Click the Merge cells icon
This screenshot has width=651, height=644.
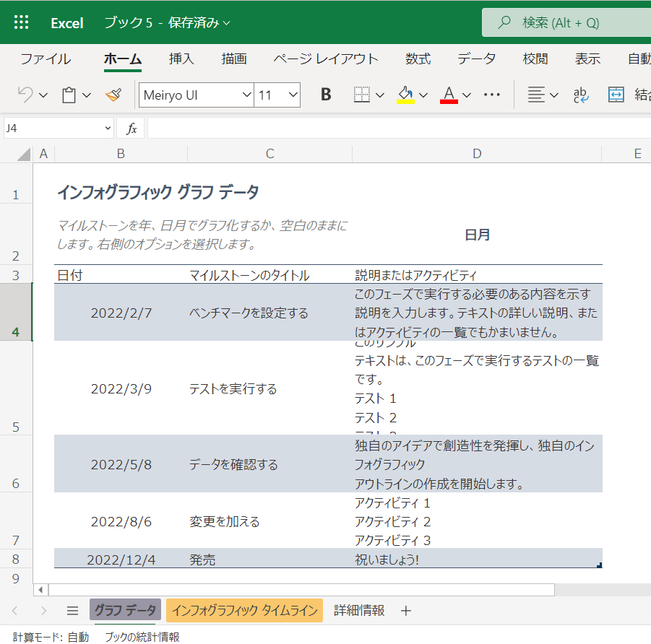(616, 95)
